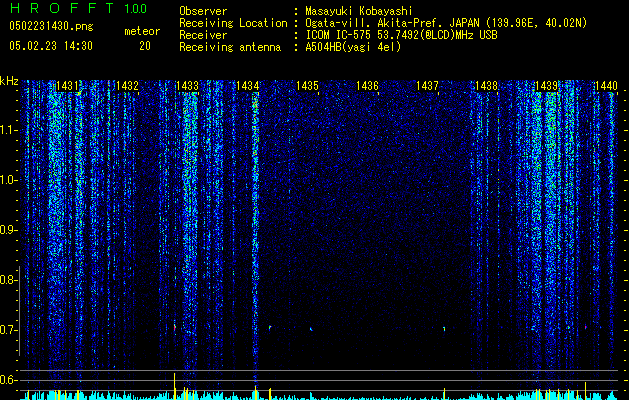Click the observer name Masayuki Kobayashi
This screenshot has height=400, width=629.
click(x=359, y=11)
